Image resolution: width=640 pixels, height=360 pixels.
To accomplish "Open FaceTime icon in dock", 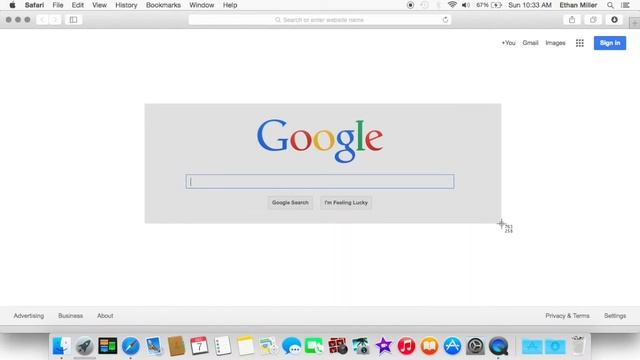I will pyautogui.click(x=314, y=346).
